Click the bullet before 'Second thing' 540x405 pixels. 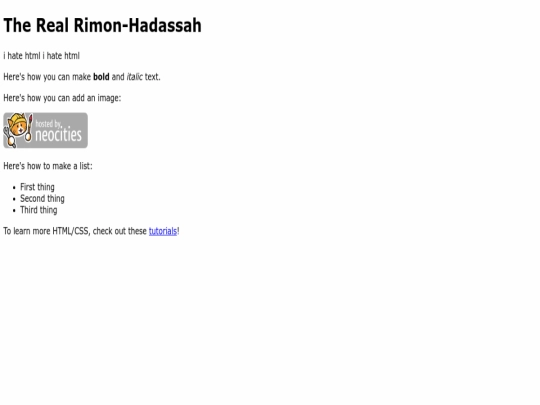14,199
